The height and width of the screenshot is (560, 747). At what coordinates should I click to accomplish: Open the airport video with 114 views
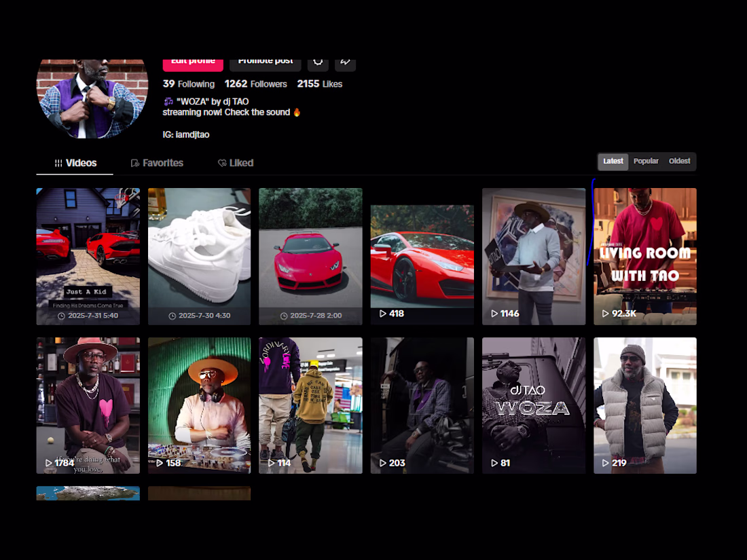310,405
